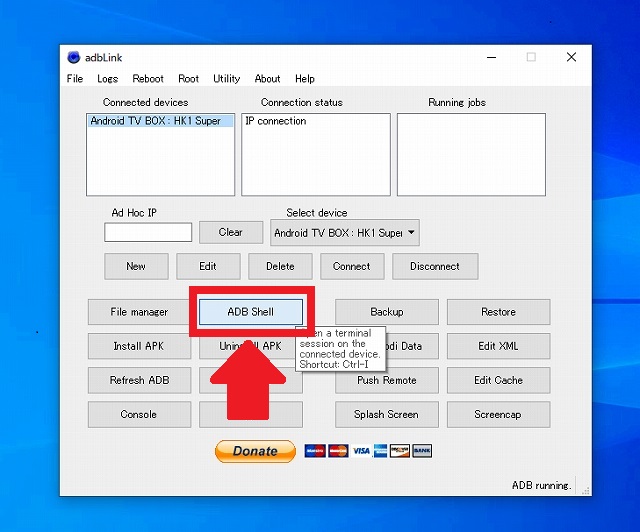Click the IP connection status entry
640x532 pixels.
pyautogui.click(x=276, y=121)
